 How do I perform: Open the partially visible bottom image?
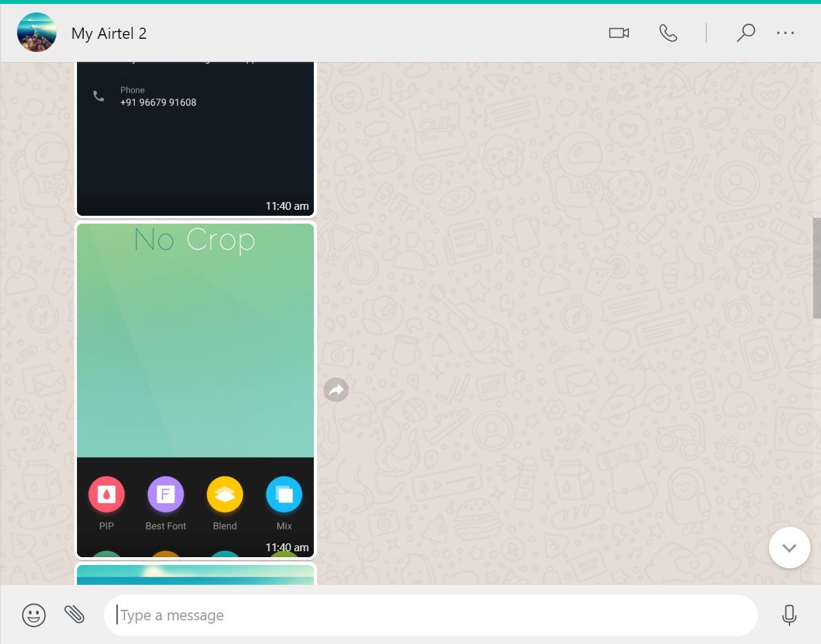(195, 575)
